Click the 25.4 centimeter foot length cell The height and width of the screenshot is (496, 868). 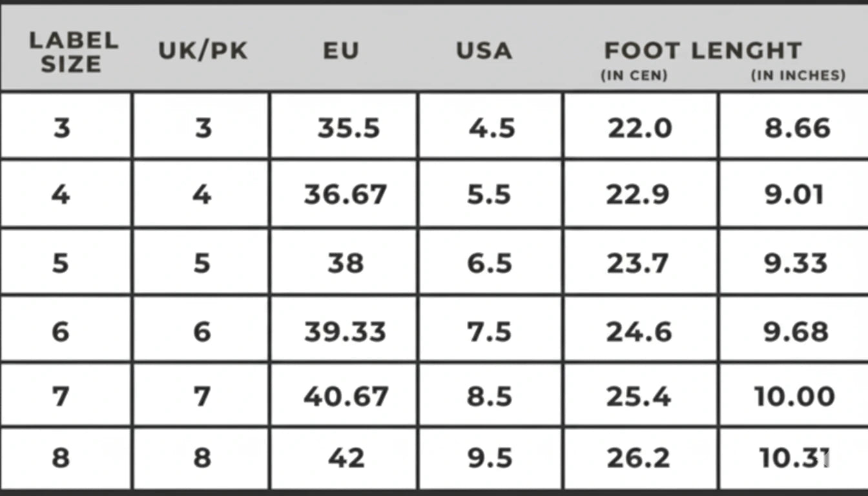click(638, 396)
